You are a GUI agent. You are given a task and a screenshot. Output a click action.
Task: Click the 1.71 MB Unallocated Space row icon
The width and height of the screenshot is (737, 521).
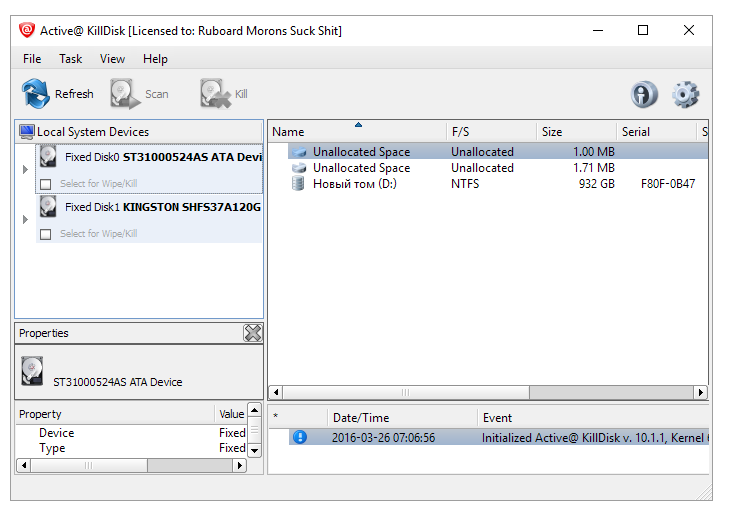point(299,168)
